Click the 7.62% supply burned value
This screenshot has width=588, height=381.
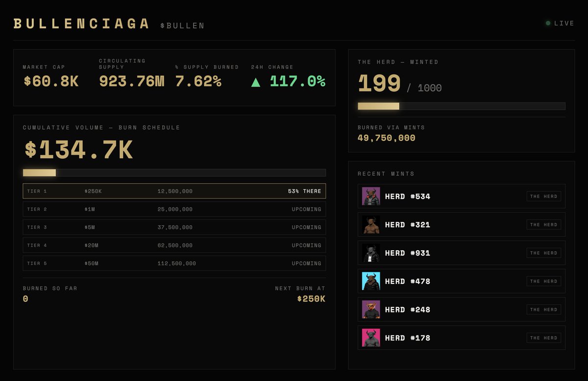[198, 81]
